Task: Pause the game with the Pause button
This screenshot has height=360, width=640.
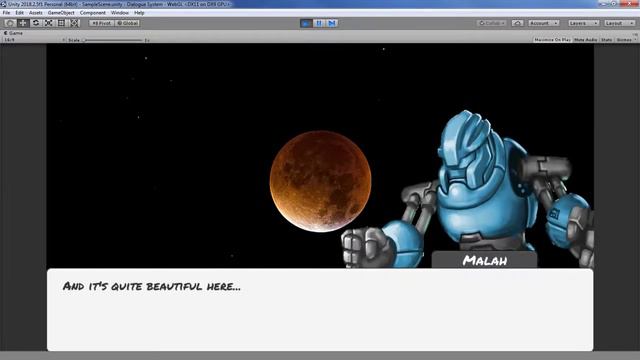Action: [x=319, y=23]
